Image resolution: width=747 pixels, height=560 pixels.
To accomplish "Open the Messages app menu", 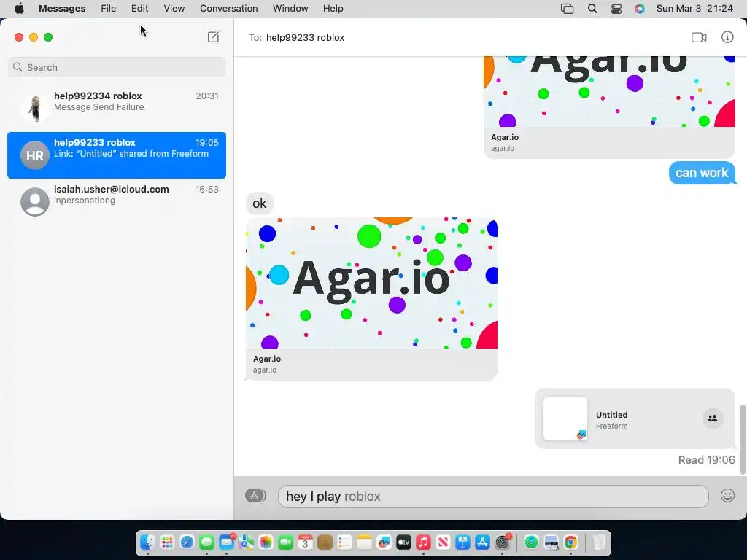I will 62,9.
